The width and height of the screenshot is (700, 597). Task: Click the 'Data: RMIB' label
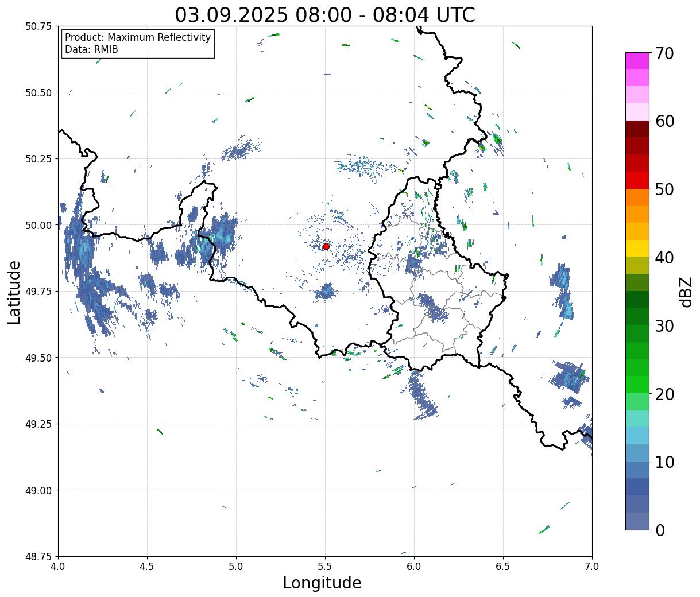click(91, 50)
